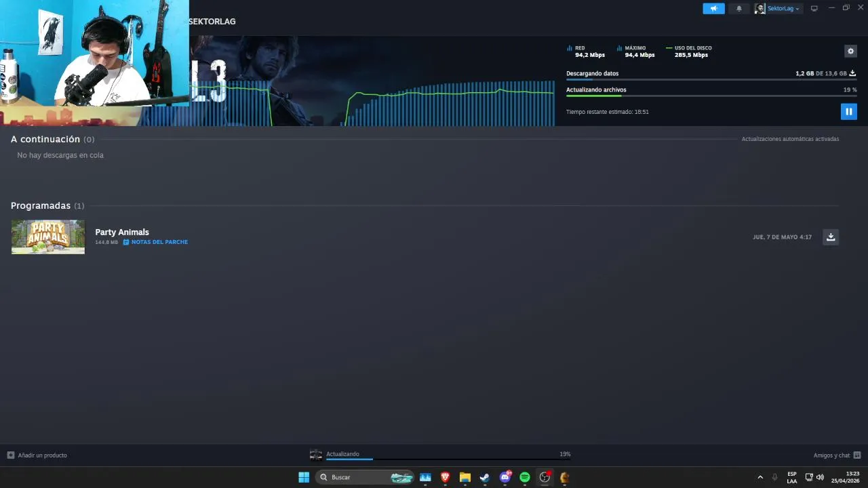Click the SektorLag profile avatar
The image size is (868, 488).
(759, 8)
